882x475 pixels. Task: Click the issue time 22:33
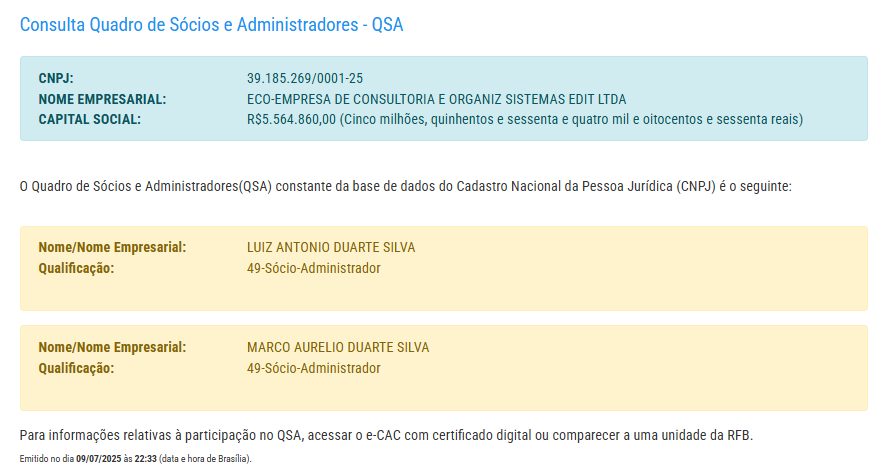coord(145,459)
